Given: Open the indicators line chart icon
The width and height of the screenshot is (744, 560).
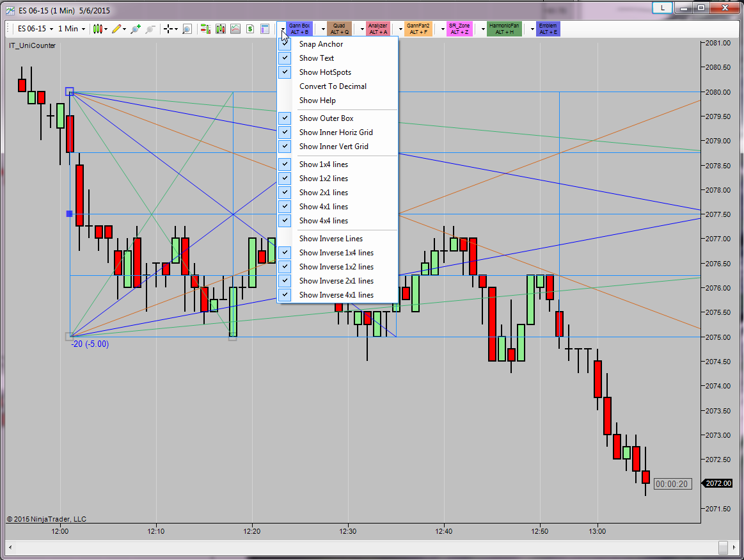Looking at the screenshot, I should click(x=235, y=29).
